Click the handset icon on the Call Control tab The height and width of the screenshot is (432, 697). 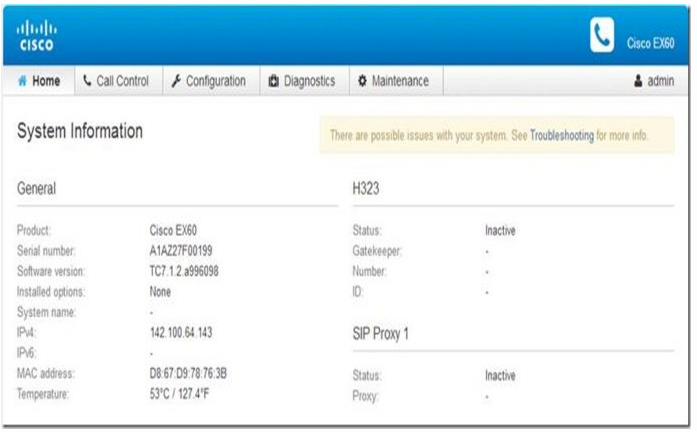coord(87,80)
